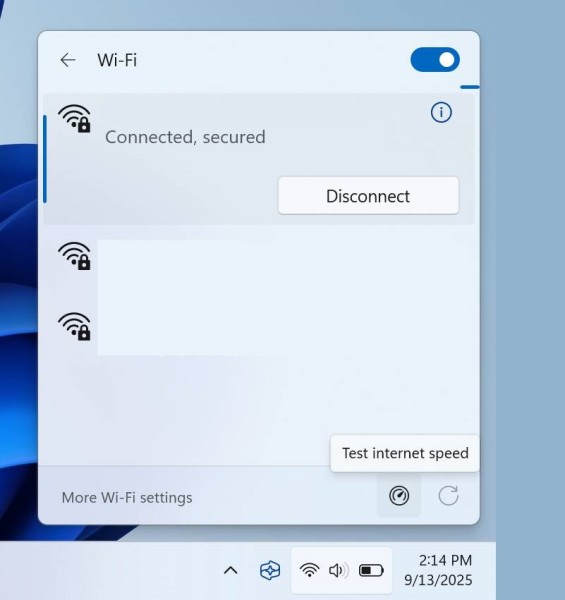Image resolution: width=565 pixels, height=600 pixels.
Task: Click the Connected, secured status text
Action: coord(185,137)
